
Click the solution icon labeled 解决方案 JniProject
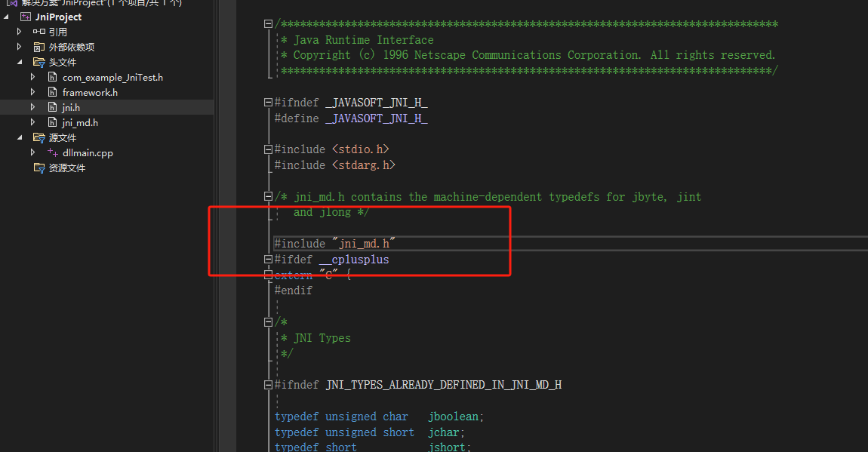pyautogui.click(x=13, y=2)
